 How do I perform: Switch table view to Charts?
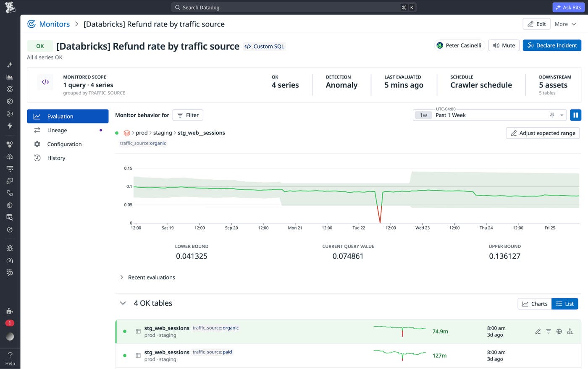(535, 304)
